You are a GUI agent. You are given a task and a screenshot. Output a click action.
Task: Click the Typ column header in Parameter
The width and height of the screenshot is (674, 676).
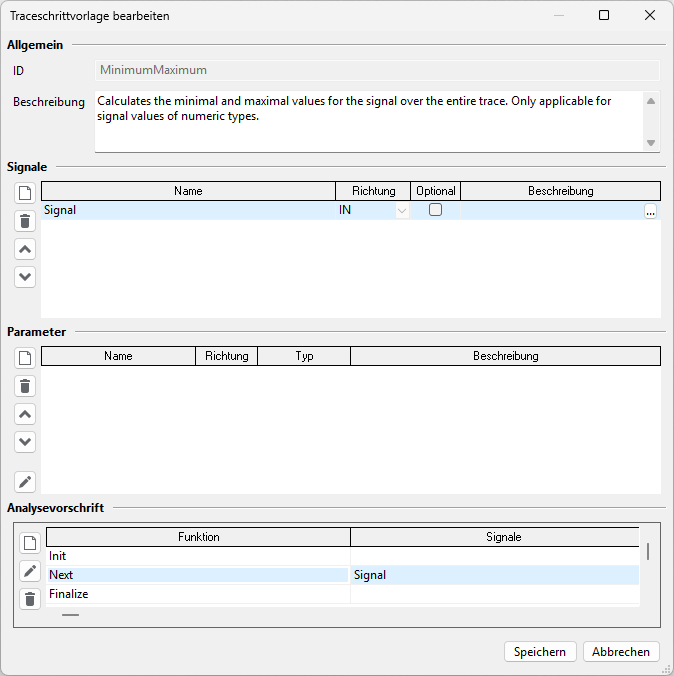[x=304, y=356]
